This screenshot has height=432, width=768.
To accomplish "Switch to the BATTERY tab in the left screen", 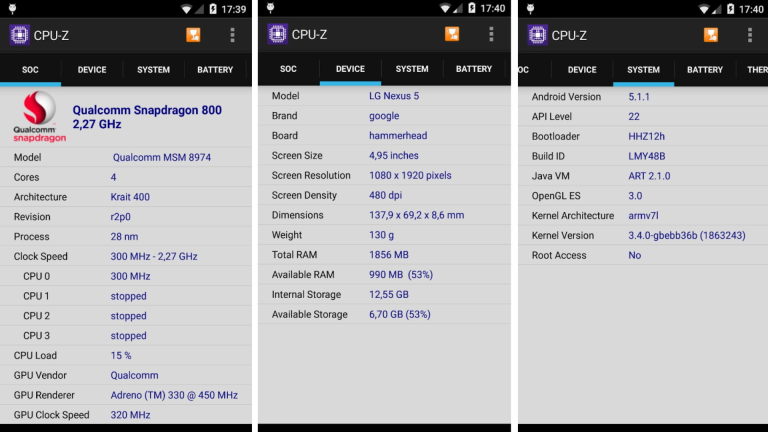I will tap(215, 70).
